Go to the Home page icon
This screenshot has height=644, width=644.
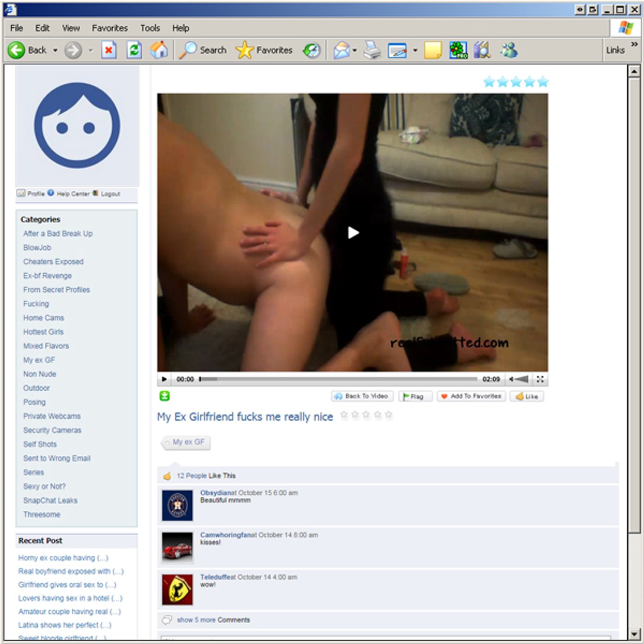(x=159, y=50)
